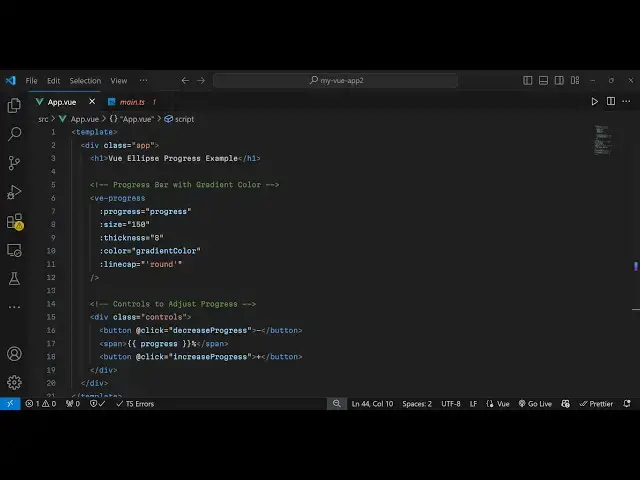Screen dimensions: 640x480
Task: Run the file with the play button
Action: (595, 102)
